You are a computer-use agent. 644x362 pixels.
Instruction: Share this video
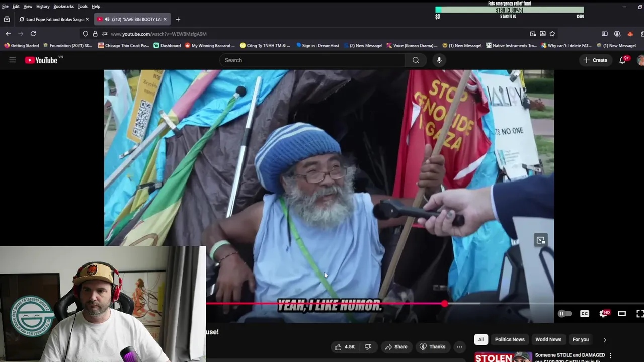tap(396, 347)
